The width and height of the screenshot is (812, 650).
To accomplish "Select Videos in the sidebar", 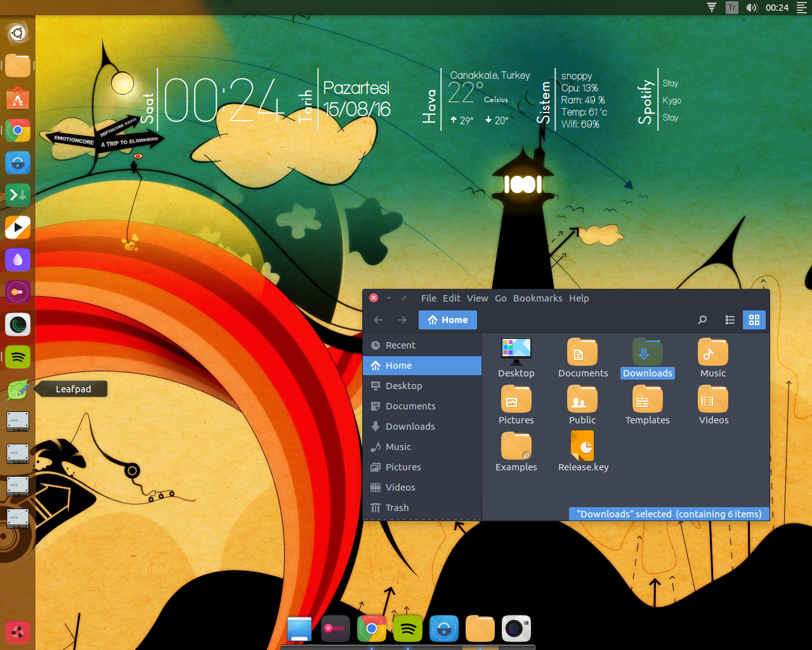I will coord(422,487).
